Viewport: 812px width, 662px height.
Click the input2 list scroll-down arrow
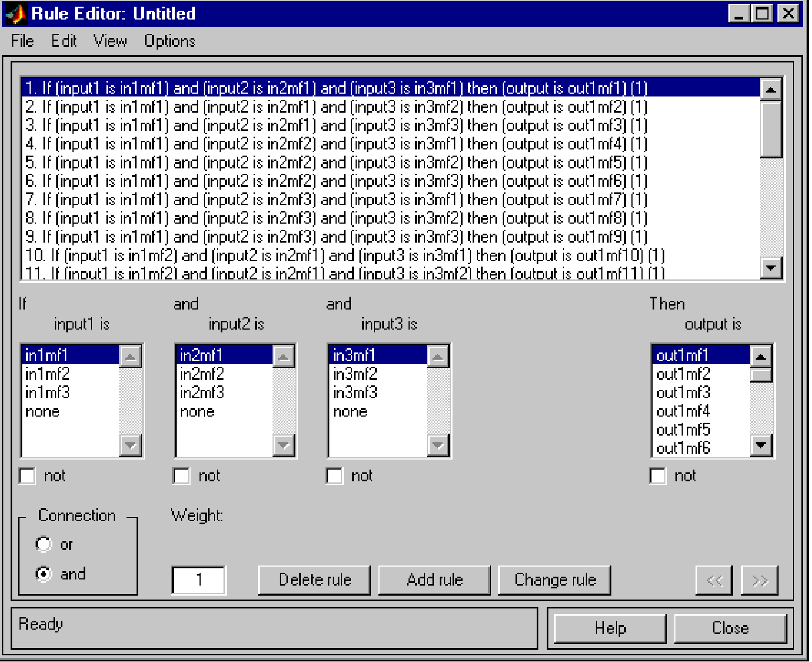pyautogui.click(x=284, y=445)
